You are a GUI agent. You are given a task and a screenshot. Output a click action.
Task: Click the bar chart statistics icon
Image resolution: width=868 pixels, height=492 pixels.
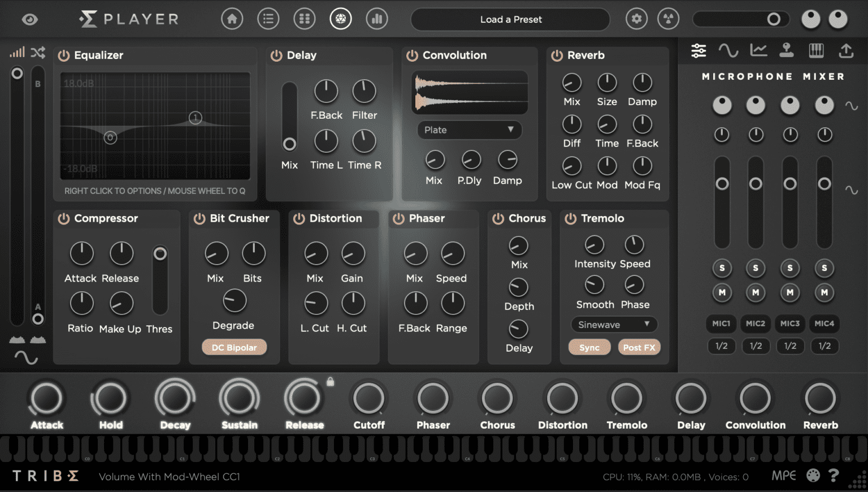coord(377,18)
